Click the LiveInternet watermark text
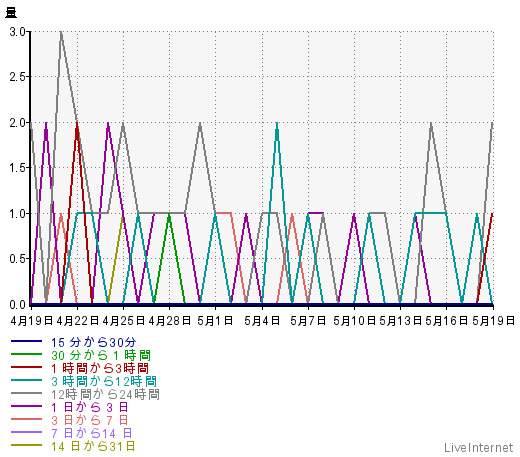 coord(479,447)
